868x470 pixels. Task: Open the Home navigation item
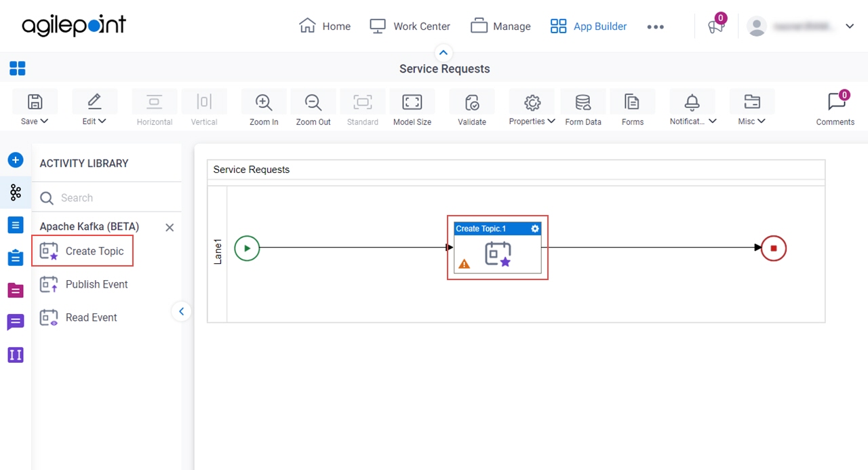tap(325, 26)
